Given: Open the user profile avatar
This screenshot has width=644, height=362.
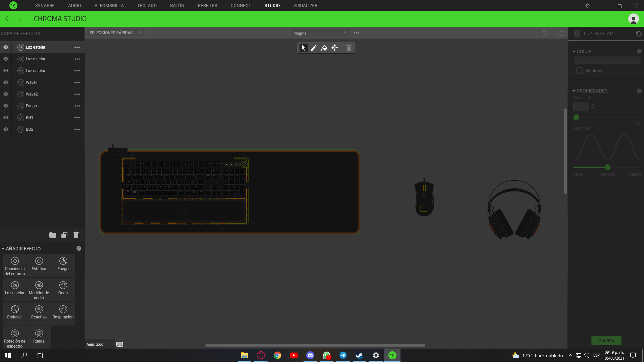Looking at the screenshot, I should [633, 19].
